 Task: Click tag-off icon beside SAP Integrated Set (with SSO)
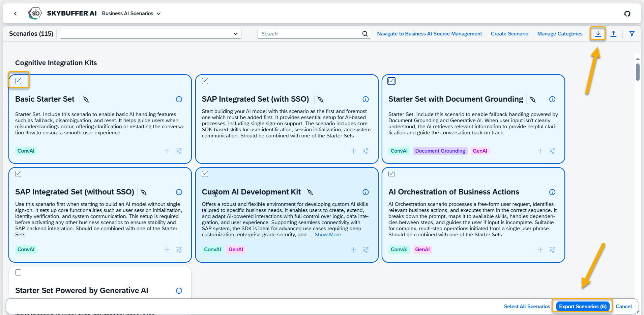(321, 99)
